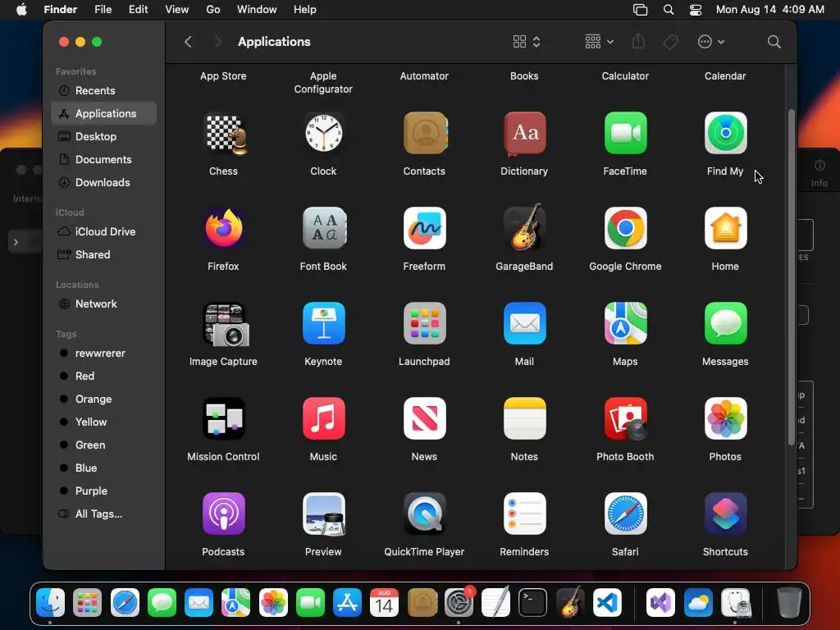This screenshot has width=840, height=630.
Task: Select the News app icon
Action: [x=424, y=418]
